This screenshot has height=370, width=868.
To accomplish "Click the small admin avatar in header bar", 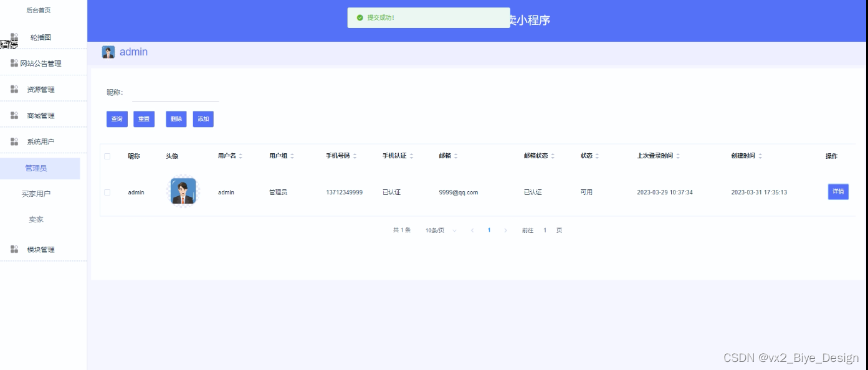I will point(108,52).
